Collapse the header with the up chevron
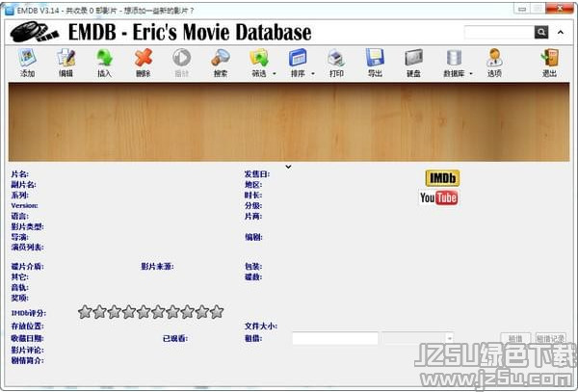Screen dimensions: 578x392 pos(561,32)
